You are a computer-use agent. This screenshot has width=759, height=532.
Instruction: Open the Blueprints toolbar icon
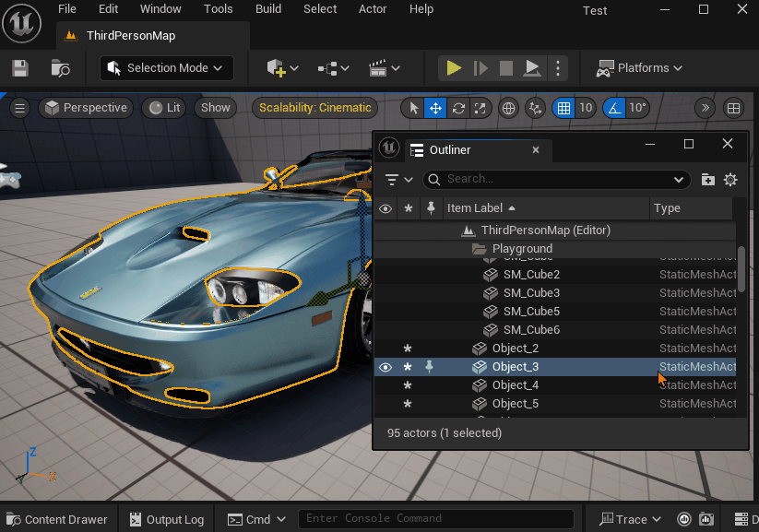(333, 68)
